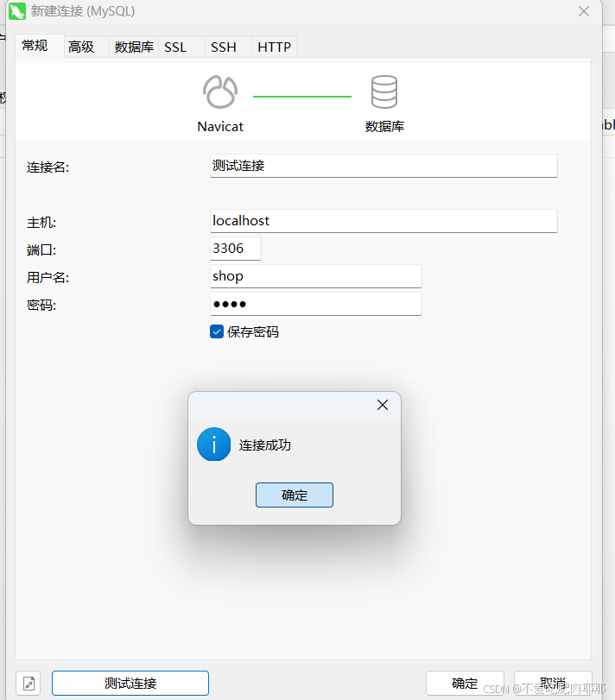Click the Navicat label under logo

(220, 127)
